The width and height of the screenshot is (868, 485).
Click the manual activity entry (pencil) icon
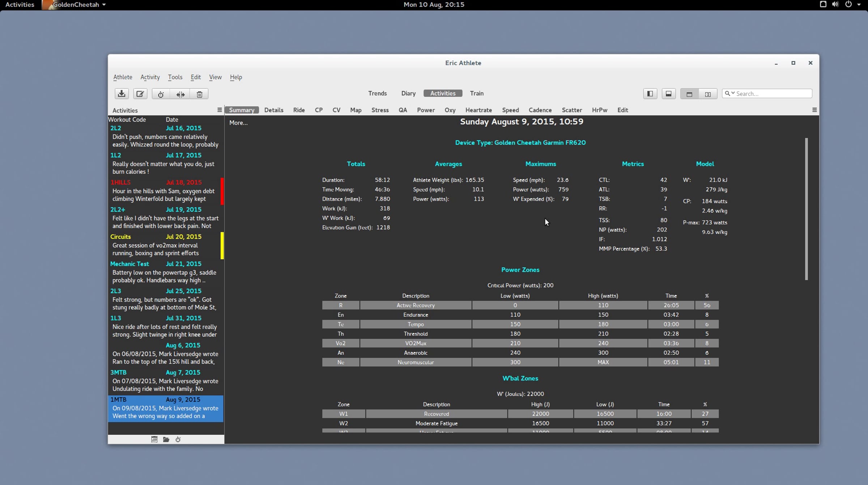[140, 94]
